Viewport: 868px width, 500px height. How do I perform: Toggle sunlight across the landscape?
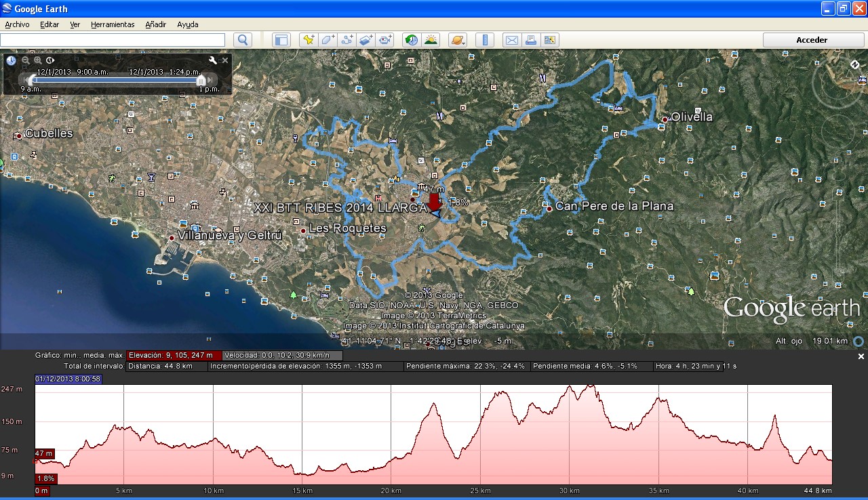[431, 40]
